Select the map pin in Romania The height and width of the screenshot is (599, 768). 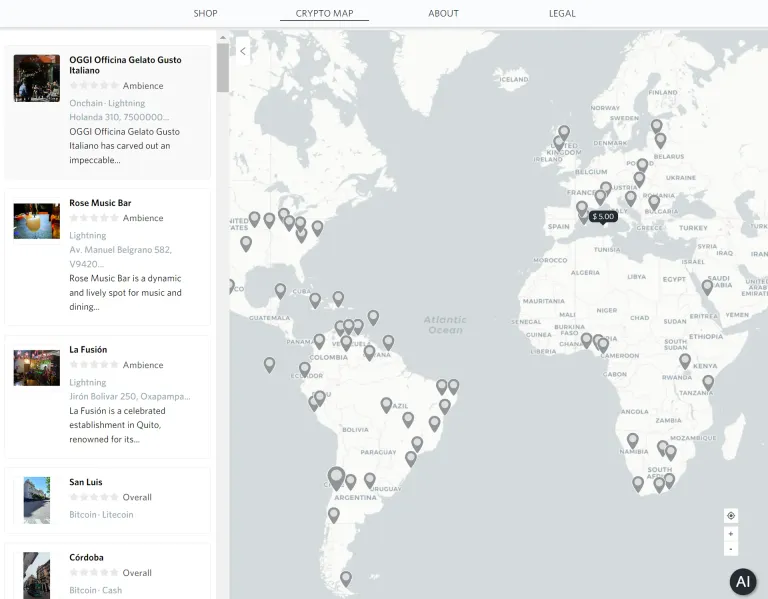pyautogui.click(x=654, y=202)
